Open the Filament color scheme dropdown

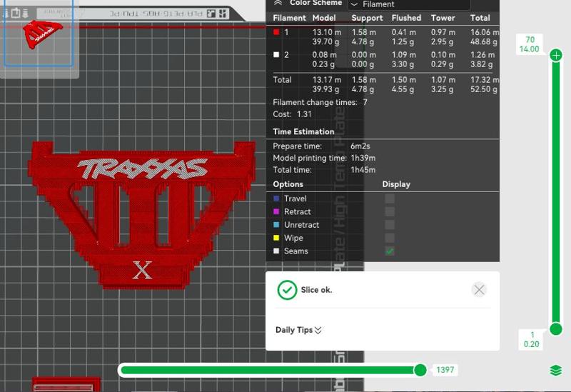pos(408,4)
